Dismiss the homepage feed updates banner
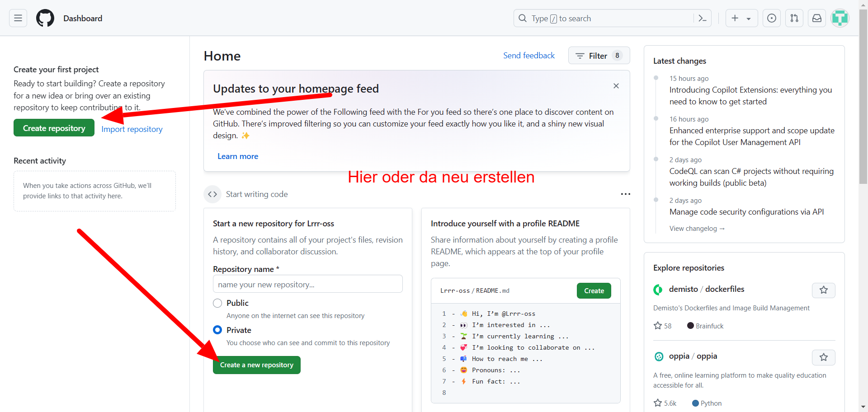Screen dimensions: 868x412 [x=616, y=86]
